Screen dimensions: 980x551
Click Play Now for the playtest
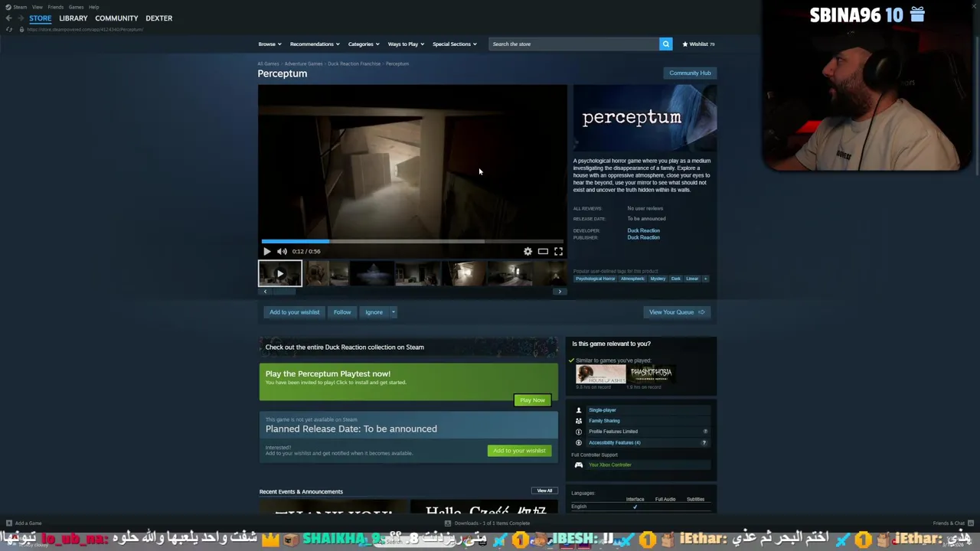[x=532, y=400]
